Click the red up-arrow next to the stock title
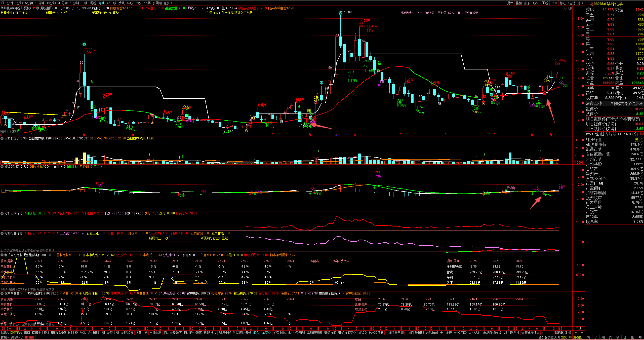 pos(34,8)
